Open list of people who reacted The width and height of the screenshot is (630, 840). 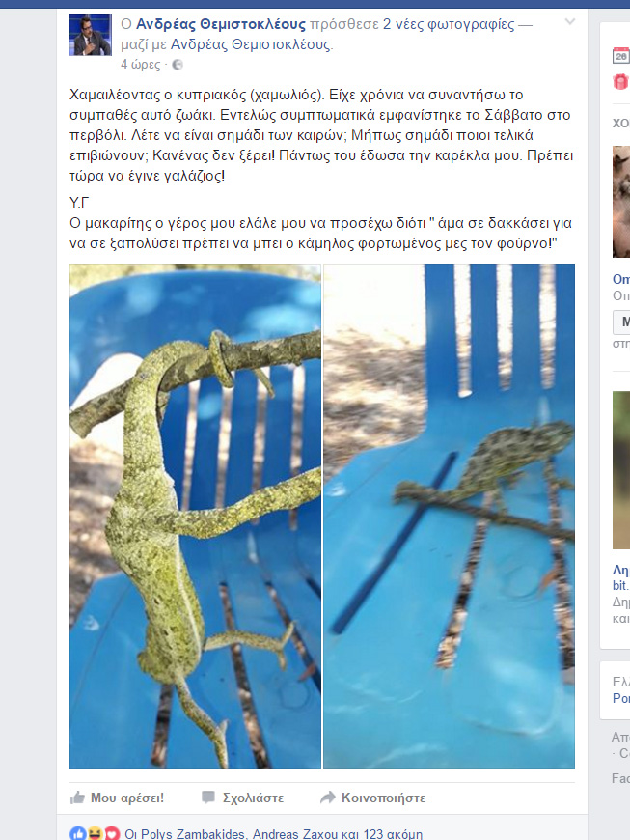click(274, 834)
